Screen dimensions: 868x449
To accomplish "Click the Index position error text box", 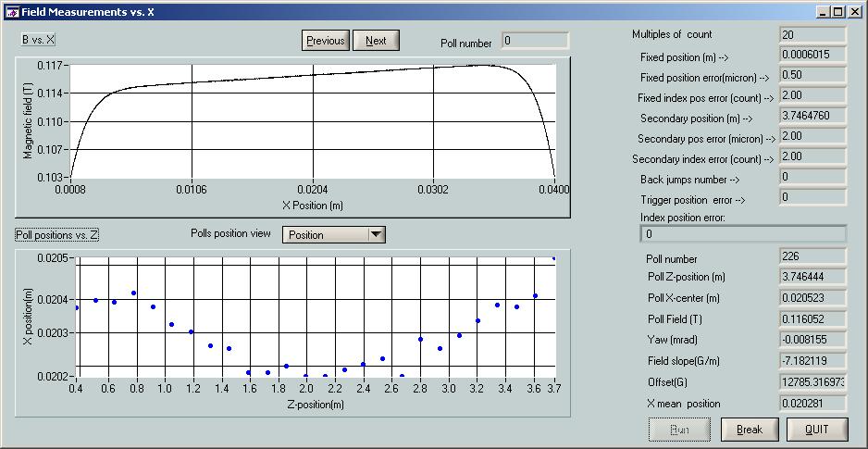I will 743,234.
